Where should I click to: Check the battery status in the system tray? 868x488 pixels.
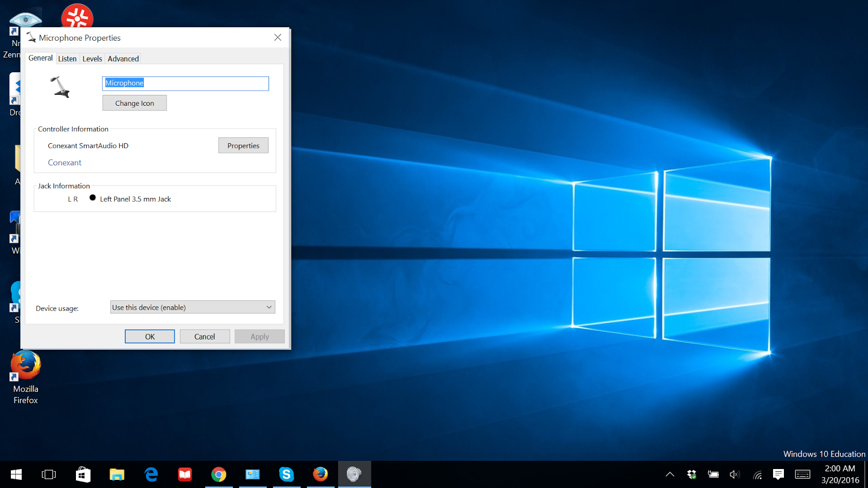tap(713, 474)
